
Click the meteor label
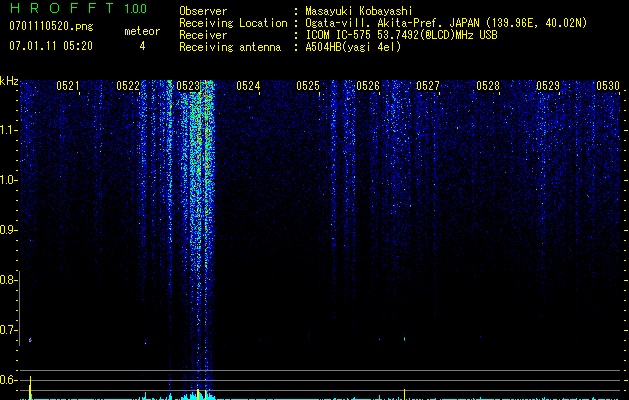pyautogui.click(x=142, y=31)
